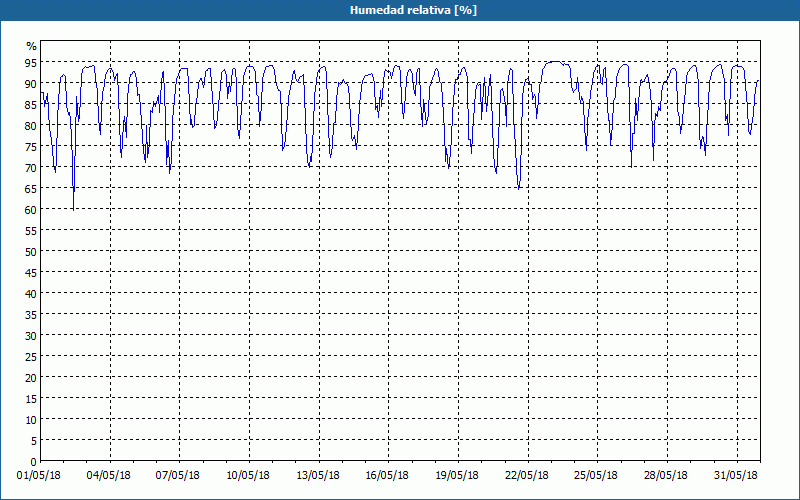Click the 19/05/18 date label
The height and width of the screenshot is (500, 800).
click(x=457, y=476)
